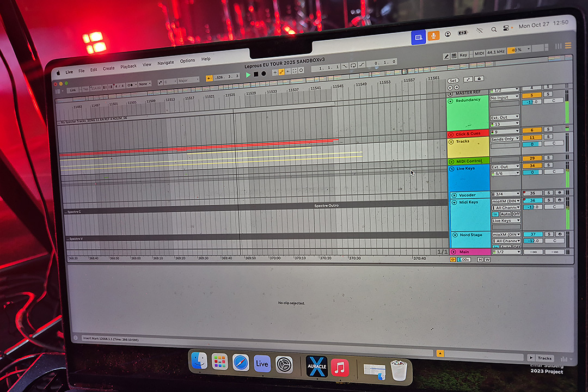Solo the Vocoder track
Viewport: 588px width, 392px height.
pyautogui.click(x=548, y=193)
